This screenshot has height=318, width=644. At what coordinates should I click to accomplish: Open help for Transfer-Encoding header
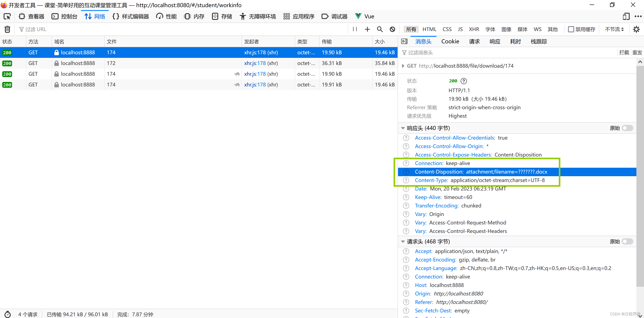coord(406,206)
